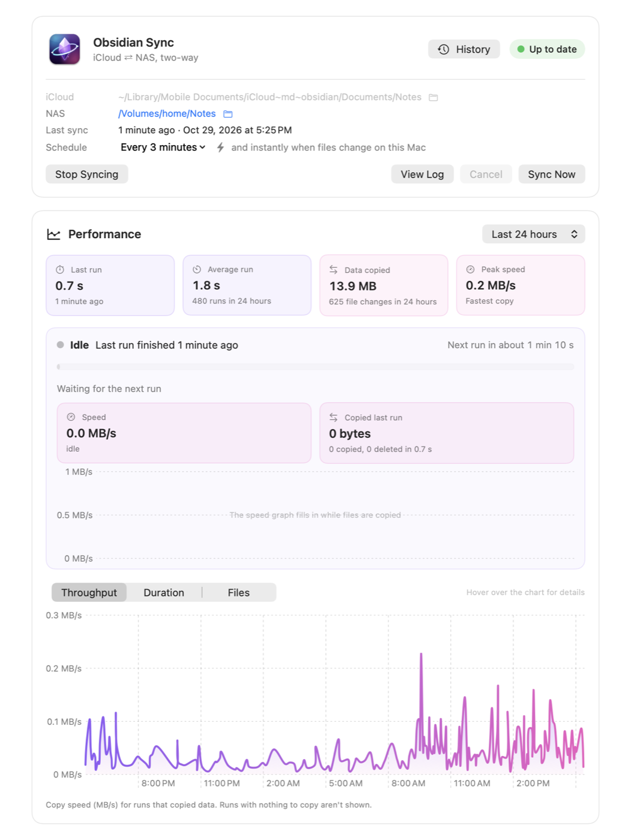Click the Obsidian Sync app icon
The height and width of the screenshot is (840, 631).
pos(64,49)
